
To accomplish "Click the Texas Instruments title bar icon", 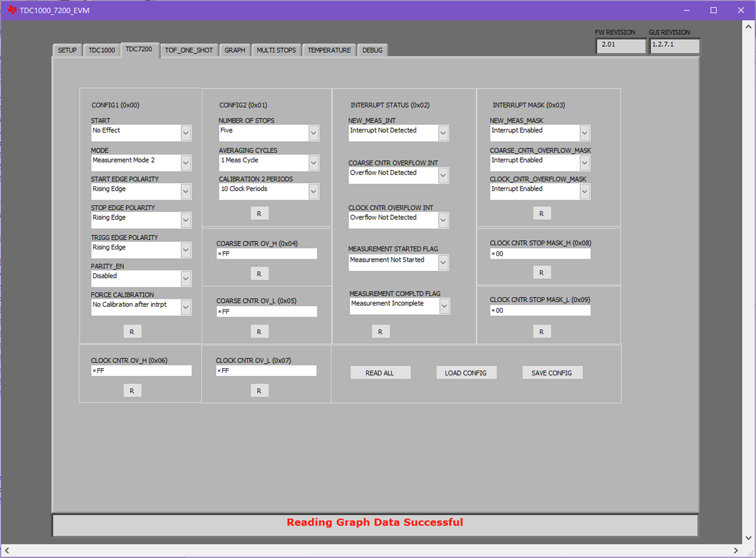I will [12, 10].
